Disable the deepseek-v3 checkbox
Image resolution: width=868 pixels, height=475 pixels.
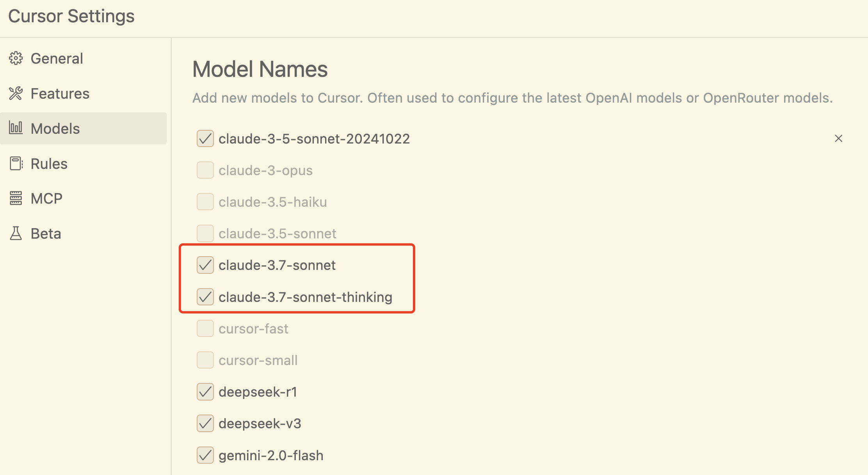point(205,424)
